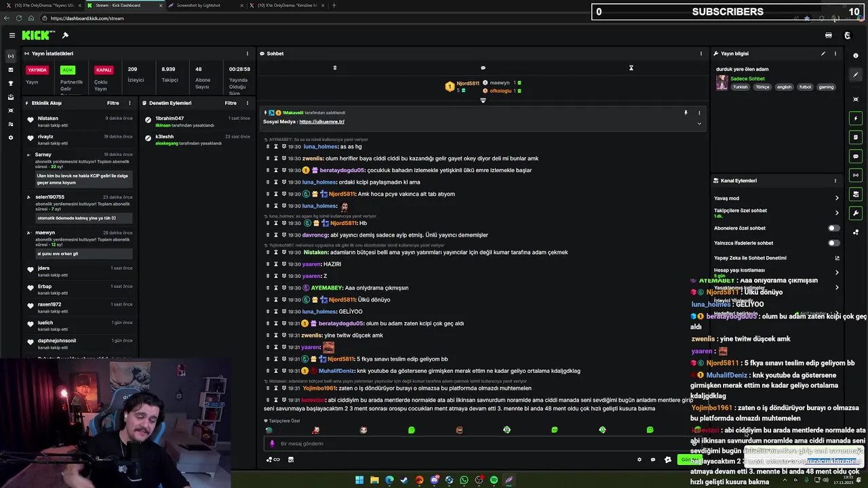Click the pin icon on pinned message

(686, 113)
